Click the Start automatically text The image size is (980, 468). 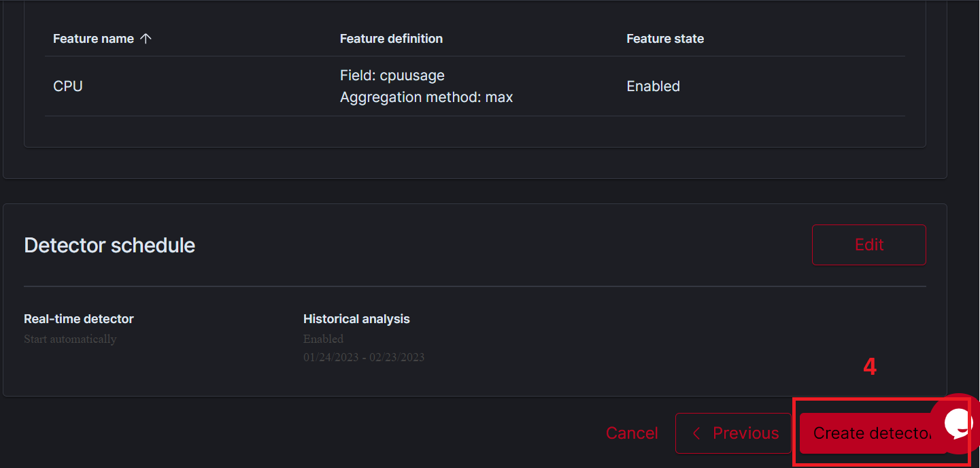pyautogui.click(x=70, y=339)
